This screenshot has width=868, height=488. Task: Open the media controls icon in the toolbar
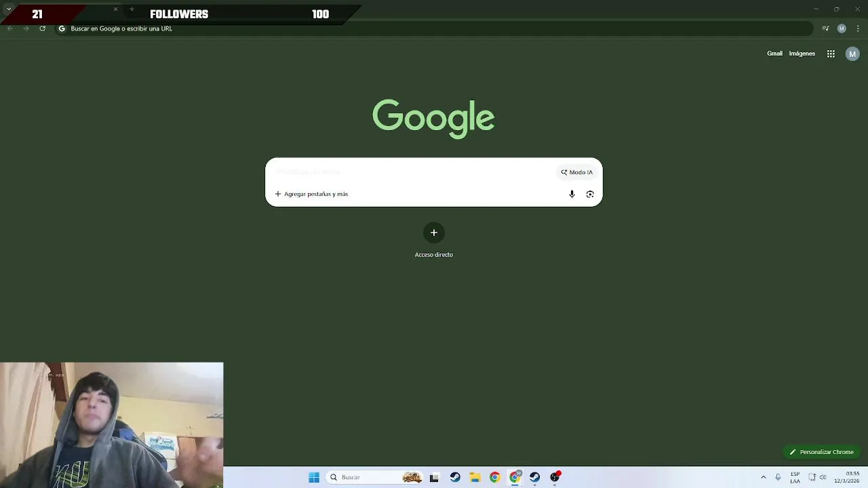(x=825, y=28)
